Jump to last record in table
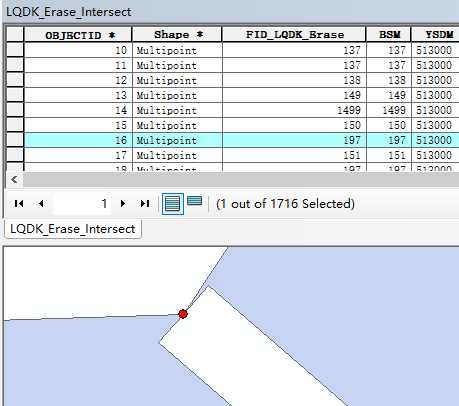The height and width of the screenshot is (406, 459). point(145,203)
